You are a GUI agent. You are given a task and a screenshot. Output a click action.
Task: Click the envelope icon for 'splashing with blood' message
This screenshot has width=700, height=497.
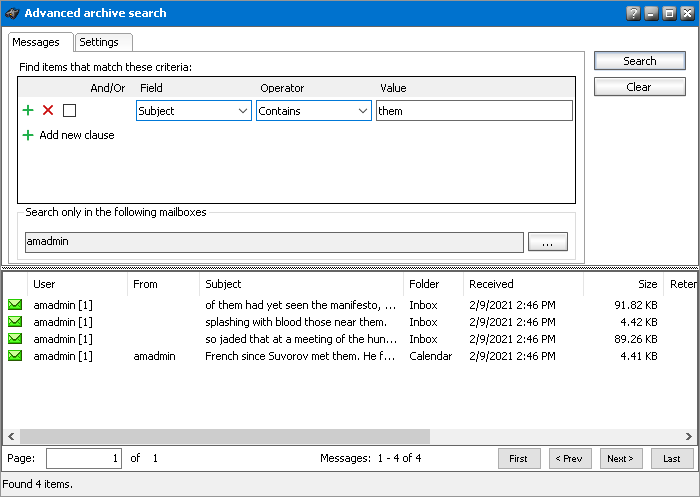pos(15,322)
